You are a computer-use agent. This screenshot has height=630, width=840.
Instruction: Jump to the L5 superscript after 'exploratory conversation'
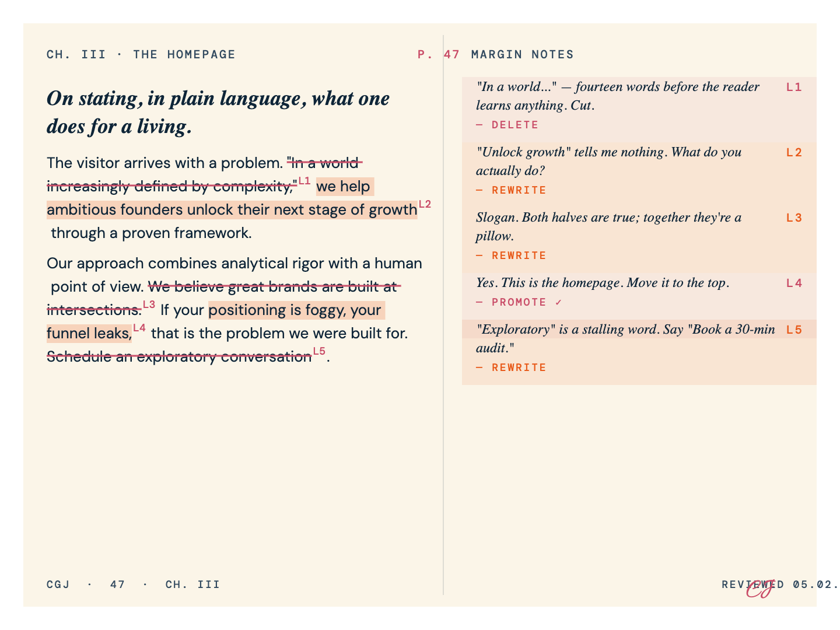(x=319, y=351)
